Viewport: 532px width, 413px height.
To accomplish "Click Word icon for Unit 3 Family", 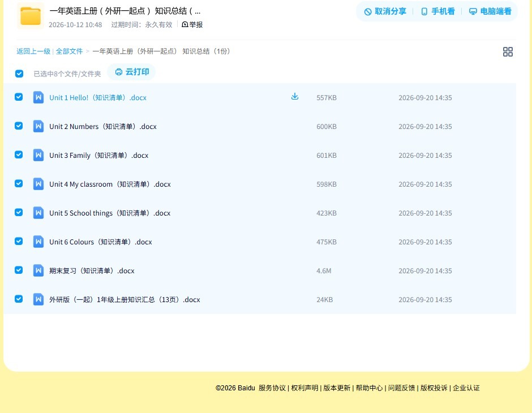I will tap(38, 155).
